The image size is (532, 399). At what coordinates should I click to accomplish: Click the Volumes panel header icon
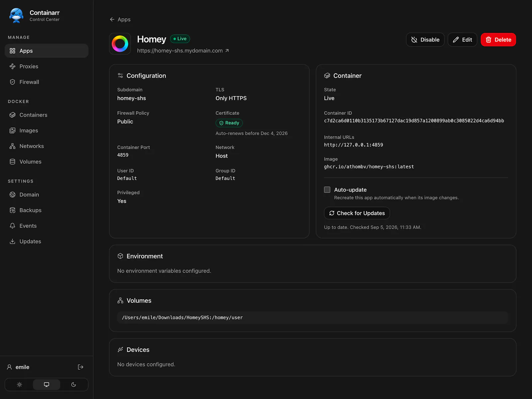click(x=120, y=300)
